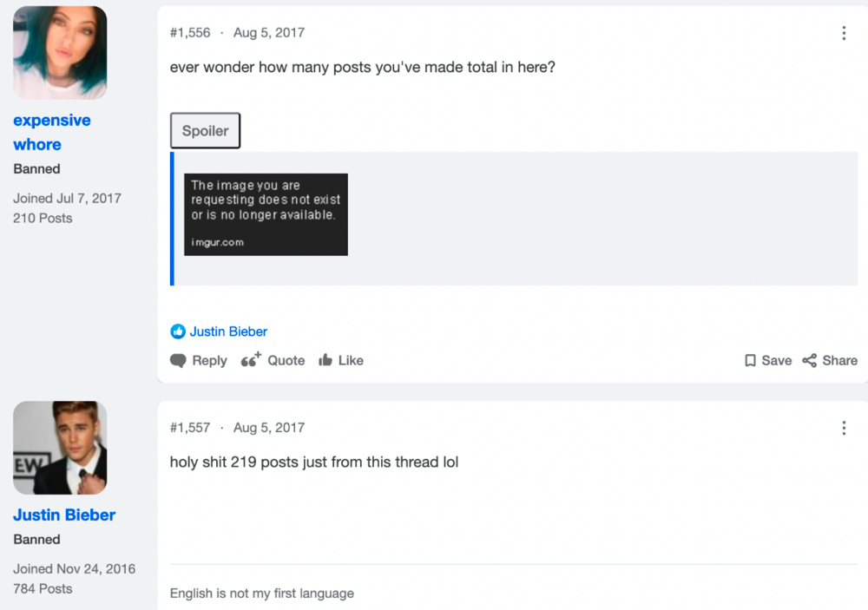Click the Justin Bieber avatar picture
The height and width of the screenshot is (610, 868).
coord(60,448)
